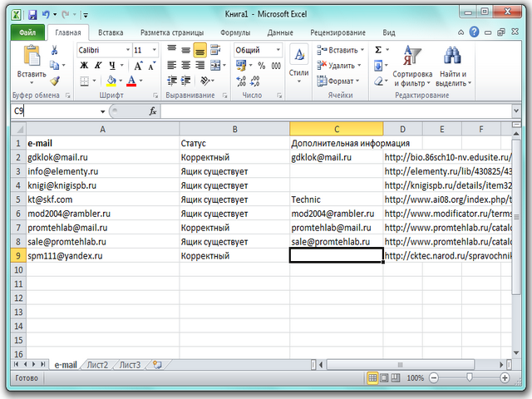The width and height of the screenshot is (532, 399).
Task: Click accounting number format icon
Action: tap(241, 65)
